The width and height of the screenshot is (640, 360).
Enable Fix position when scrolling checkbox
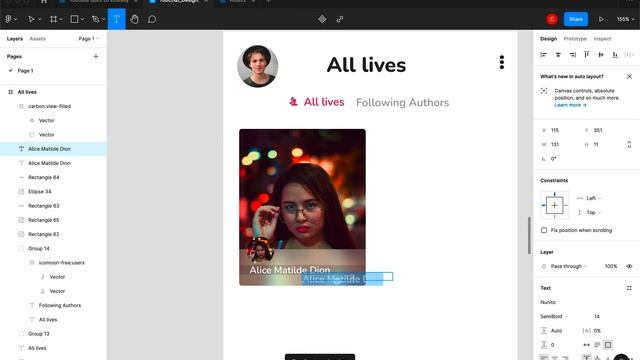[544, 230]
